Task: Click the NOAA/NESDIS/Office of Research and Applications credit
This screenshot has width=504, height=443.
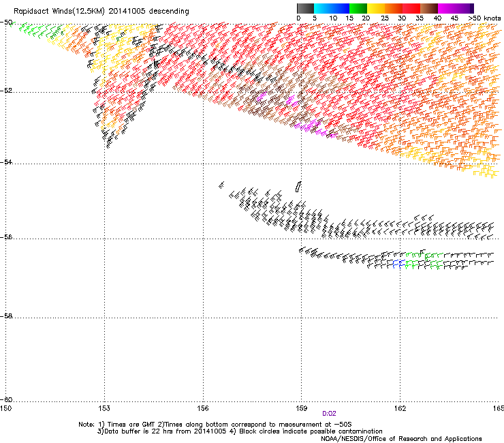Action: (401, 439)
